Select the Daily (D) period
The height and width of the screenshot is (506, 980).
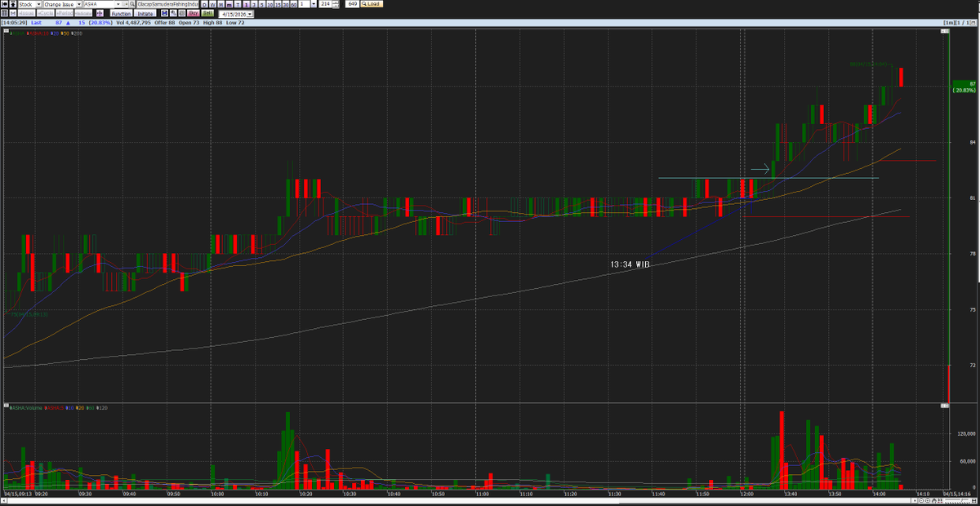205,5
